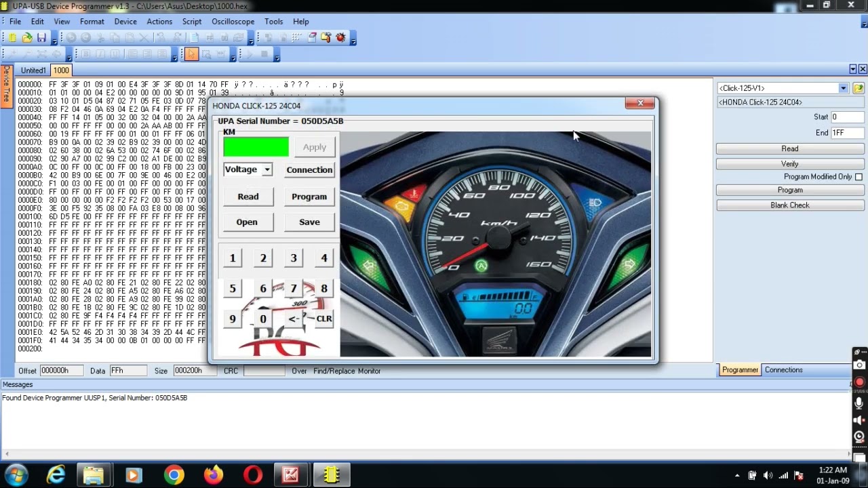The width and height of the screenshot is (868, 488).
Task: Toggle the microphone icon in recorder bar
Action: [859, 402]
